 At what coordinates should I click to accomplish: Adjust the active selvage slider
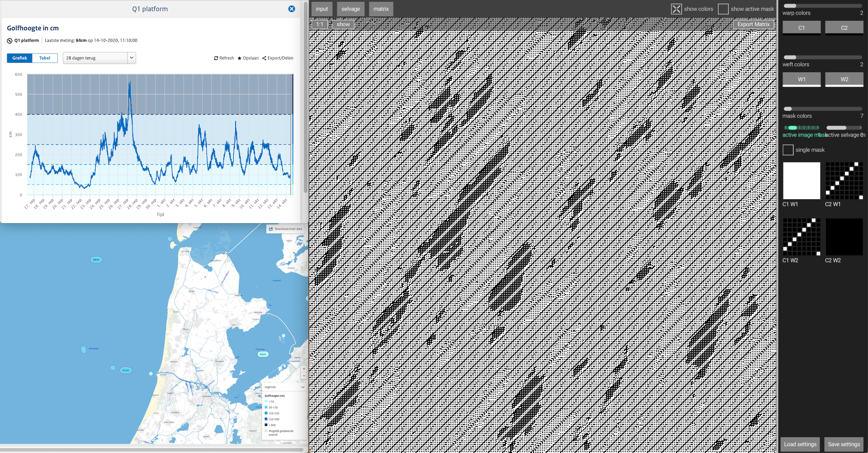(x=844, y=128)
